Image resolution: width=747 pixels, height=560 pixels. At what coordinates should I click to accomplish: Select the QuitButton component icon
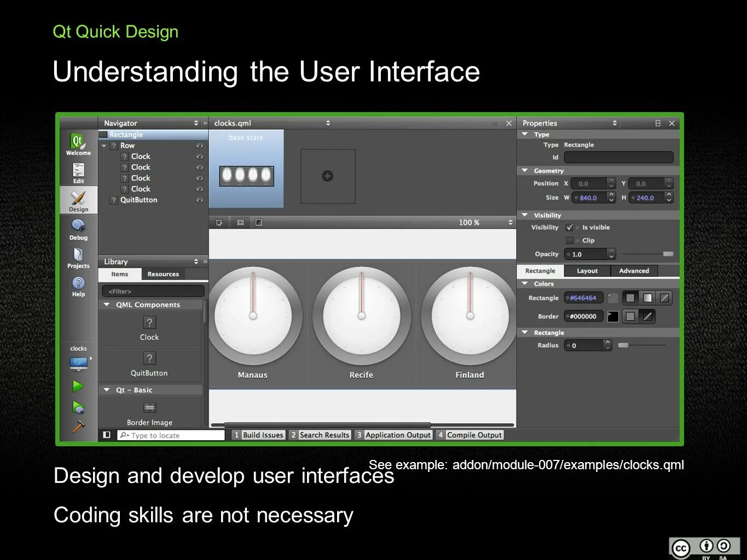click(x=149, y=358)
